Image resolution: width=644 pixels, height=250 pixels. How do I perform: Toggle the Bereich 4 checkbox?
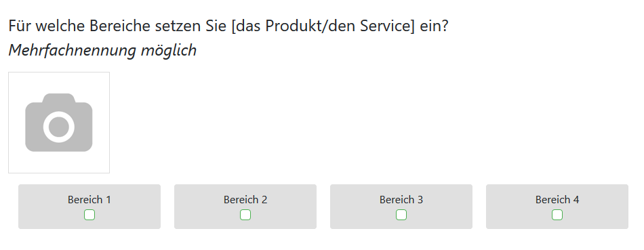pyautogui.click(x=557, y=215)
